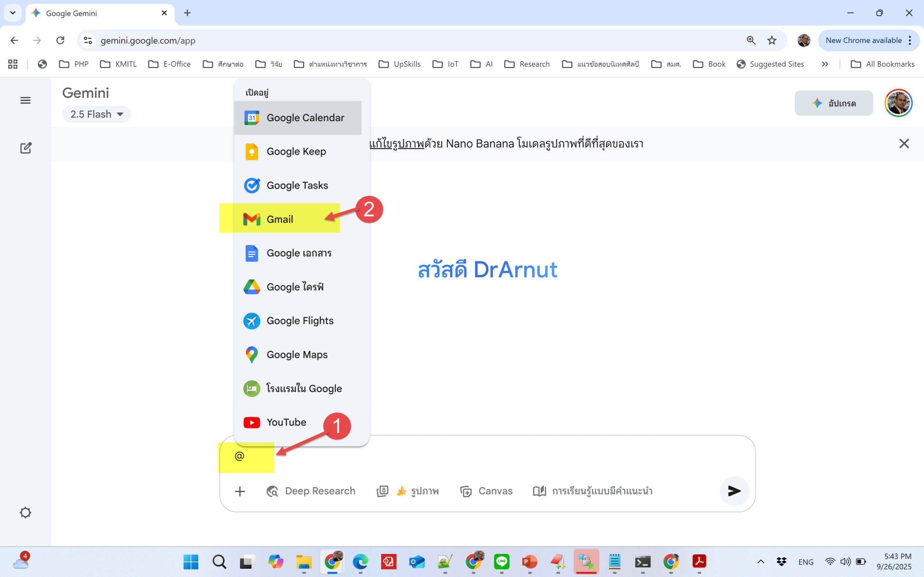Click the อัปเกรด upgrade button
924x577 pixels.
833,103
